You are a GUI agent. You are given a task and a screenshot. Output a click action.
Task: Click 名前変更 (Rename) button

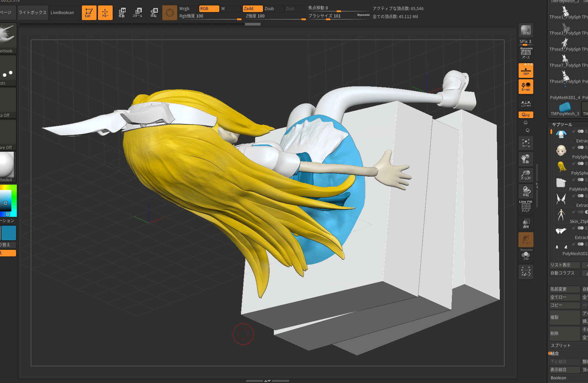pyautogui.click(x=565, y=289)
